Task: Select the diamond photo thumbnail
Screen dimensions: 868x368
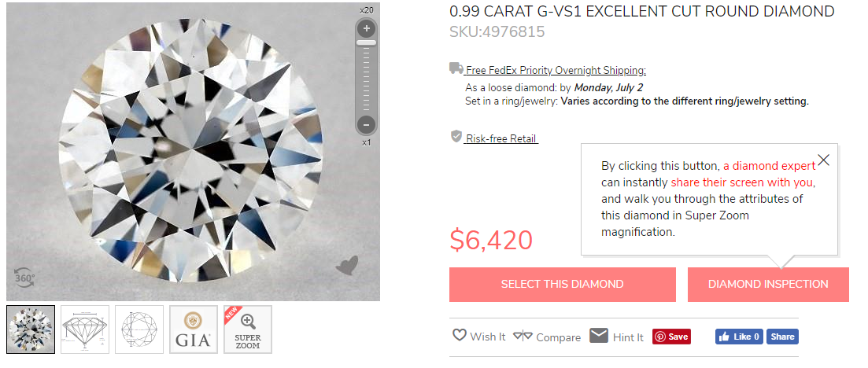Action: pyautogui.click(x=31, y=329)
